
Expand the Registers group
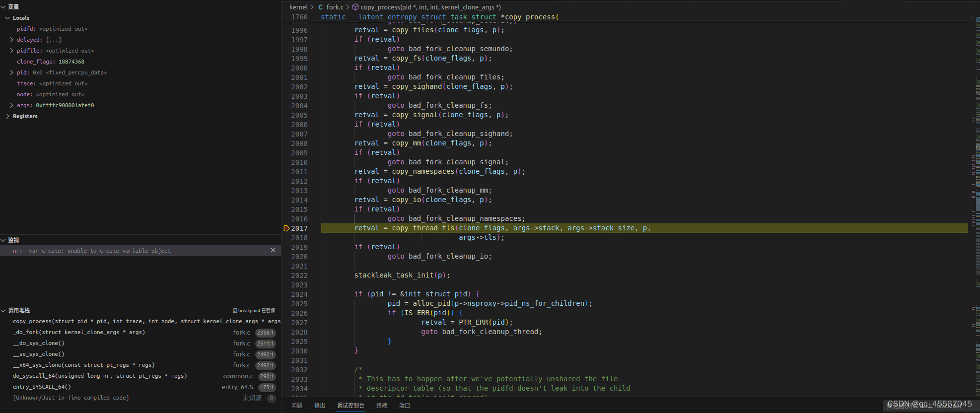[7, 116]
